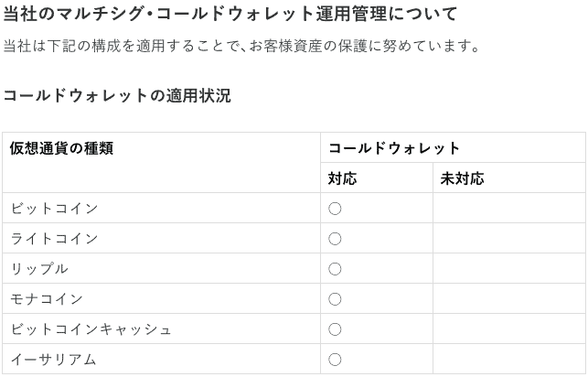Click the マルチシグ・コールドウォレット運用管理 page heading
The width and height of the screenshot is (588, 377).
click(x=230, y=15)
